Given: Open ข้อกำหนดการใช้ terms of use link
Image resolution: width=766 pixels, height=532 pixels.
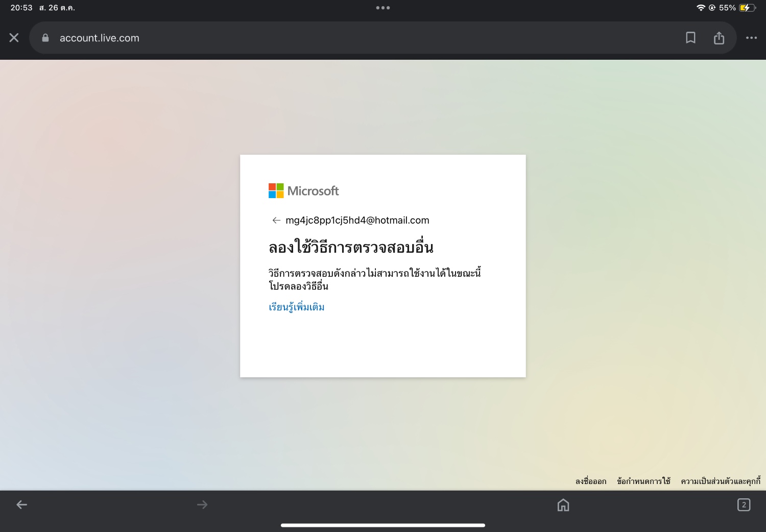Looking at the screenshot, I should coord(643,481).
